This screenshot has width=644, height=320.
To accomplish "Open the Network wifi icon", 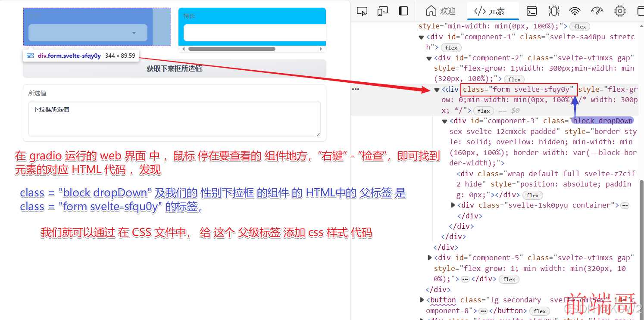I will point(575,11).
